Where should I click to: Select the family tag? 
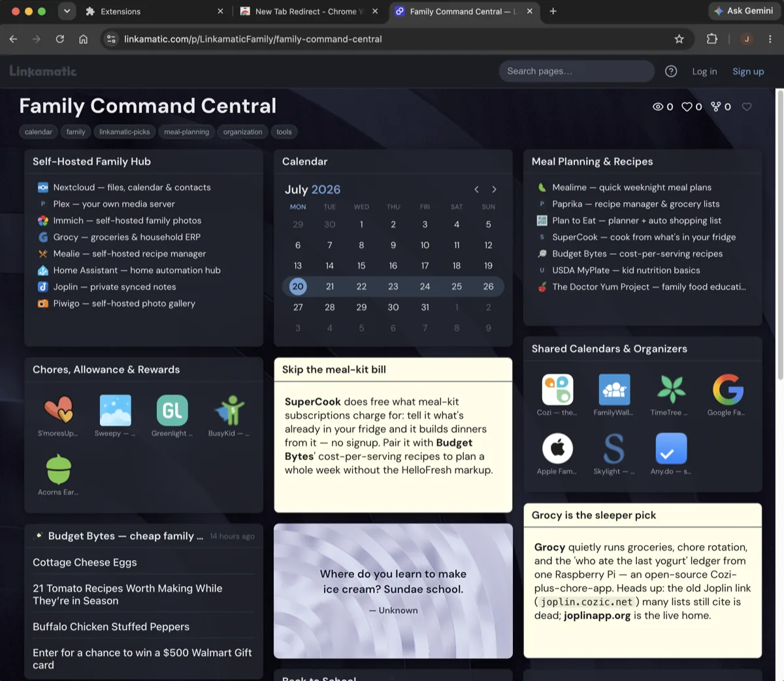click(76, 132)
